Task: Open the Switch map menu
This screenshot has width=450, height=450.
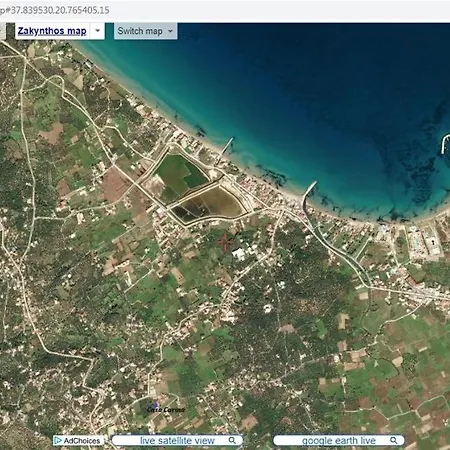Action: [x=145, y=31]
